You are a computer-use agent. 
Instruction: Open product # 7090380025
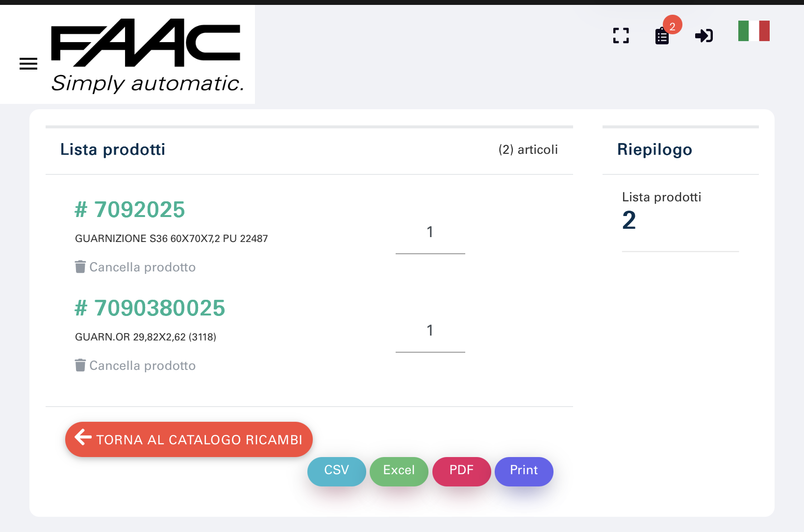tap(150, 308)
